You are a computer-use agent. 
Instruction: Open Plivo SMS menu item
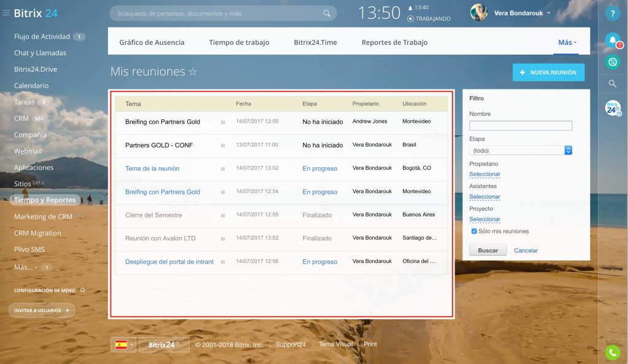29,249
